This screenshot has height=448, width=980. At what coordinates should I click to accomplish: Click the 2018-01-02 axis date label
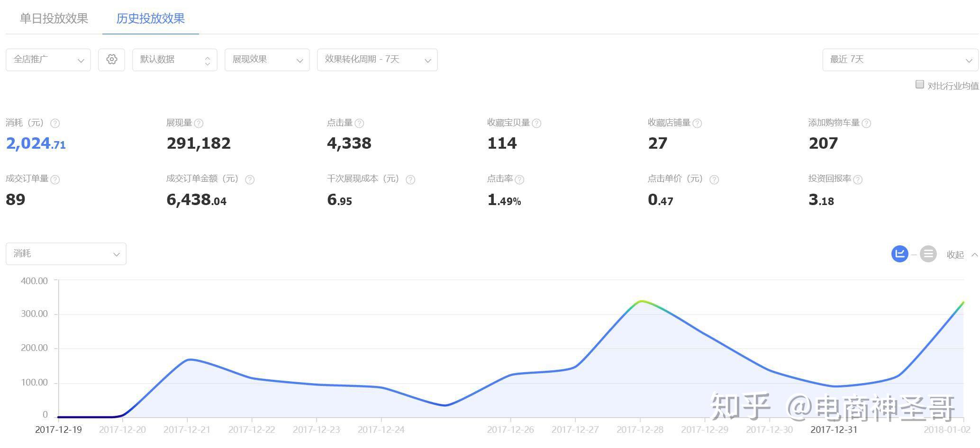[x=947, y=430]
